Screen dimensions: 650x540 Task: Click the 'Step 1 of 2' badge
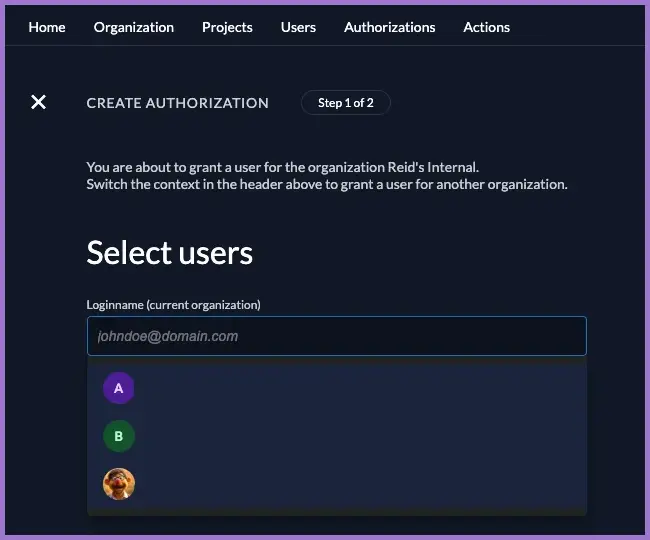[345, 102]
